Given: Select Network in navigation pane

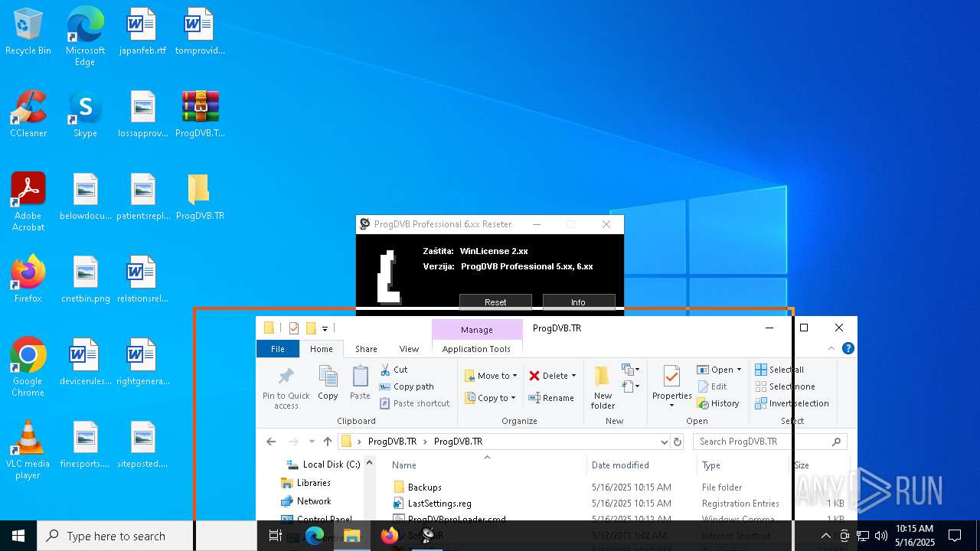Looking at the screenshot, I should 306,501.
